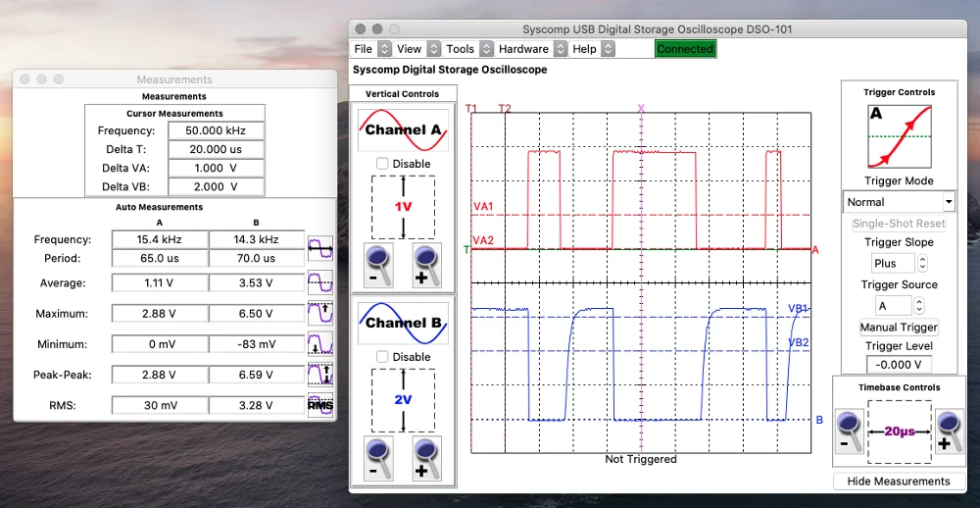
Task: Click channel A frequency 15.4 kHz
Action: click(160, 239)
